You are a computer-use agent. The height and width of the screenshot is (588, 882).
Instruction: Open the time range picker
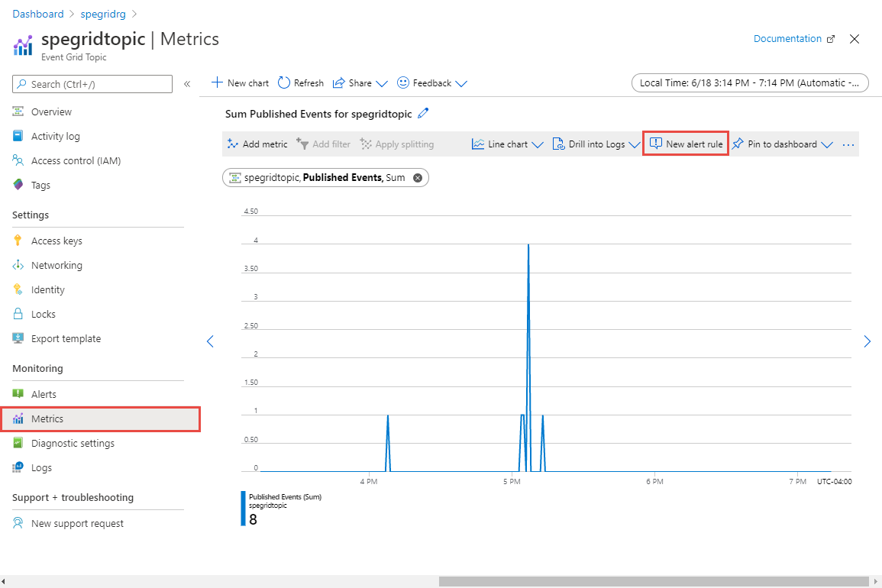pyautogui.click(x=749, y=82)
